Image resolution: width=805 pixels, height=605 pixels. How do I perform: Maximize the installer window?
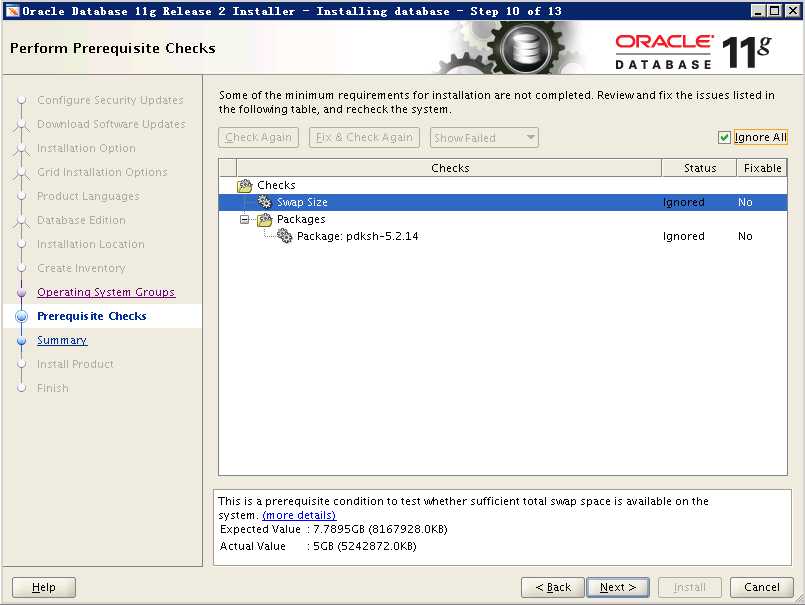(x=775, y=11)
